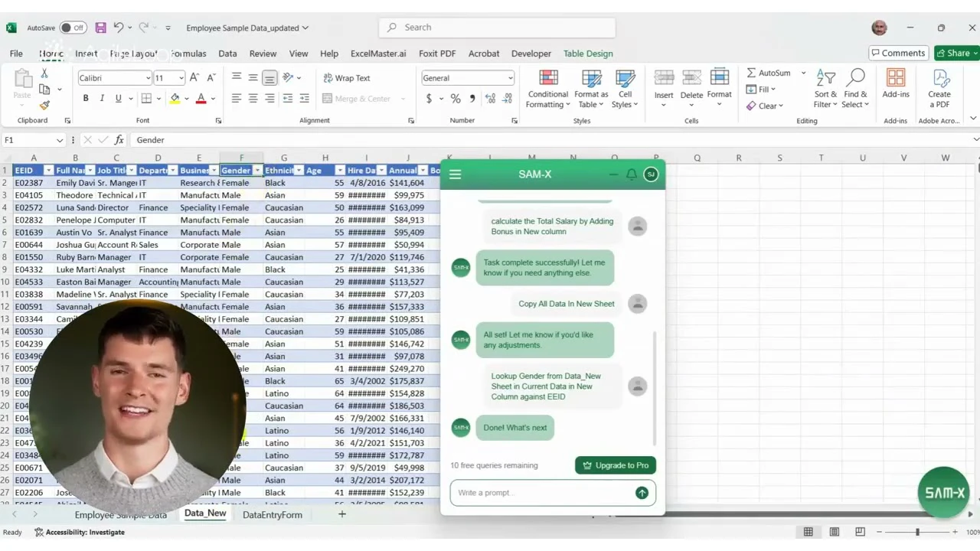Viewport: 980px width, 551px height.
Task: Open Format as Table gallery
Action: click(x=591, y=90)
